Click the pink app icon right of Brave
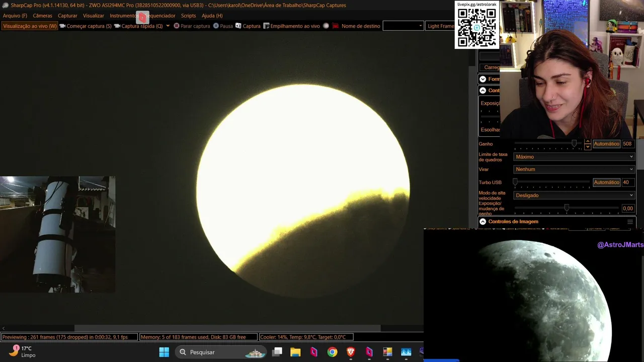644x362 pixels. click(369, 352)
